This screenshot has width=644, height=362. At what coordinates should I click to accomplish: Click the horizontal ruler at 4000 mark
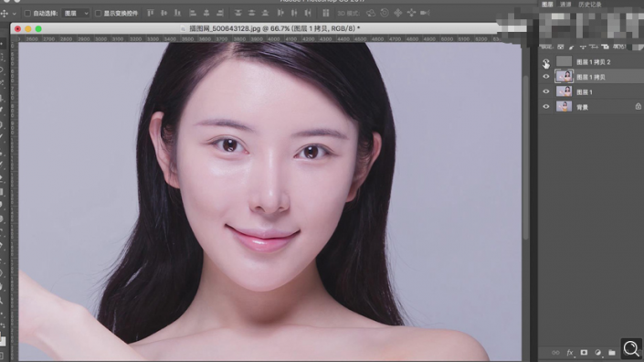tap(273, 39)
